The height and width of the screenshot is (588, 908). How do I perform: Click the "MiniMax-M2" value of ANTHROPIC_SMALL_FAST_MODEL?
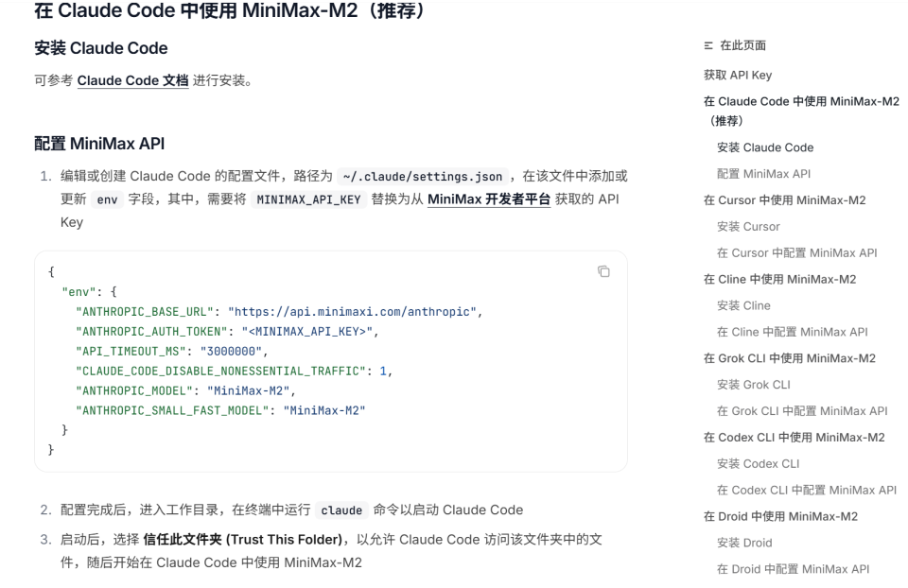click(x=324, y=410)
